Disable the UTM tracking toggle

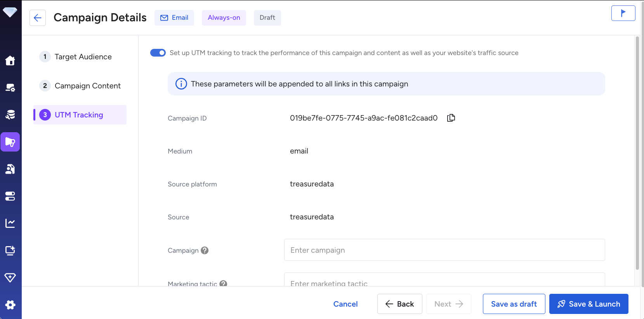tap(158, 53)
